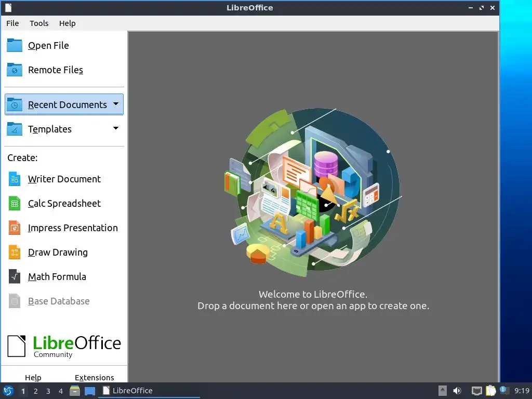Click the Open File folder icon
The height and width of the screenshot is (399, 532).
click(15, 45)
